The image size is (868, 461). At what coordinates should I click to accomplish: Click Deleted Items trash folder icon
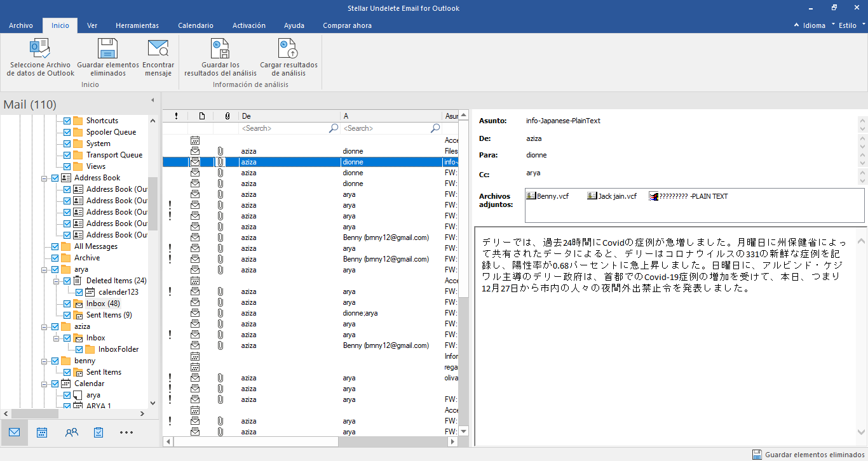pos(78,281)
